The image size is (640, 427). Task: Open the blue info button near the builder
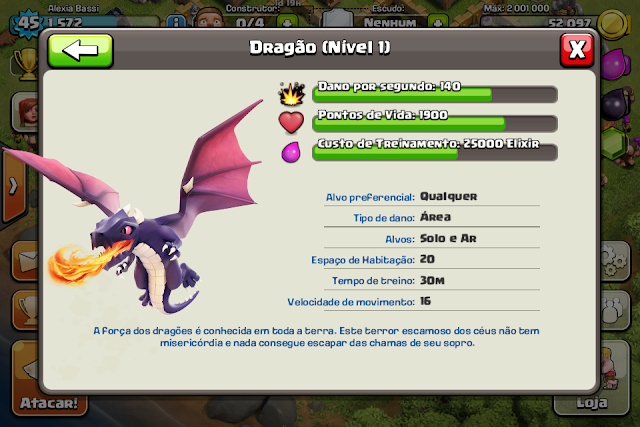176,23
